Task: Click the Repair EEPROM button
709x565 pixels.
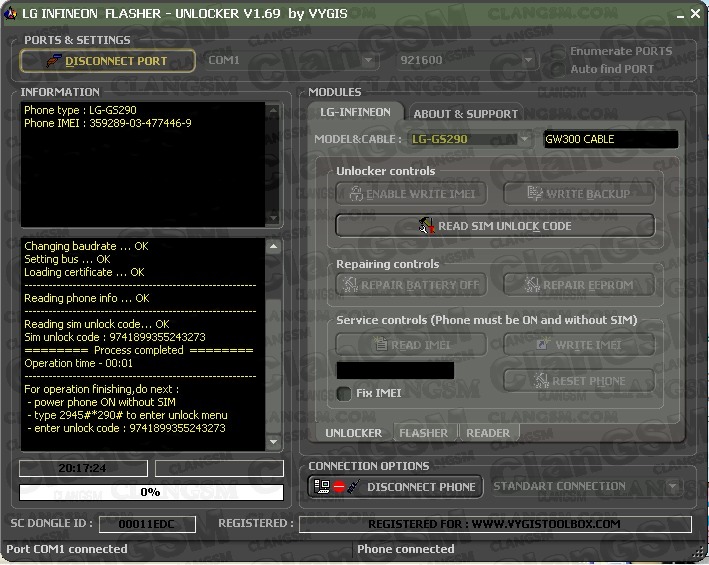Action: tap(579, 285)
